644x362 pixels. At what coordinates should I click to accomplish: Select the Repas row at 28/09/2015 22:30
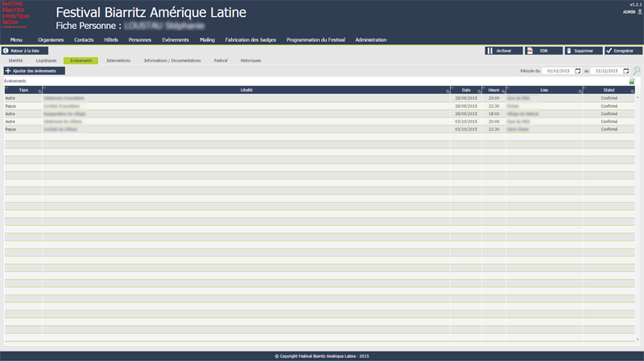[x=320, y=106]
